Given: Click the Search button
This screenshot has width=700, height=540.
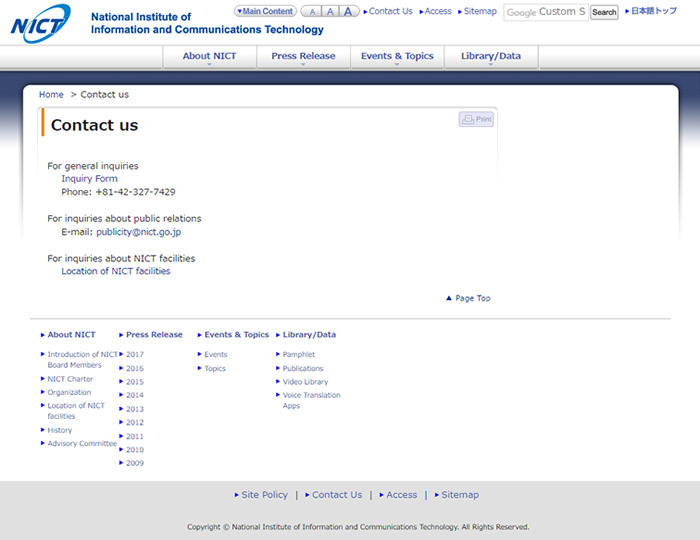Looking at the screenshot, I should 604,12.
